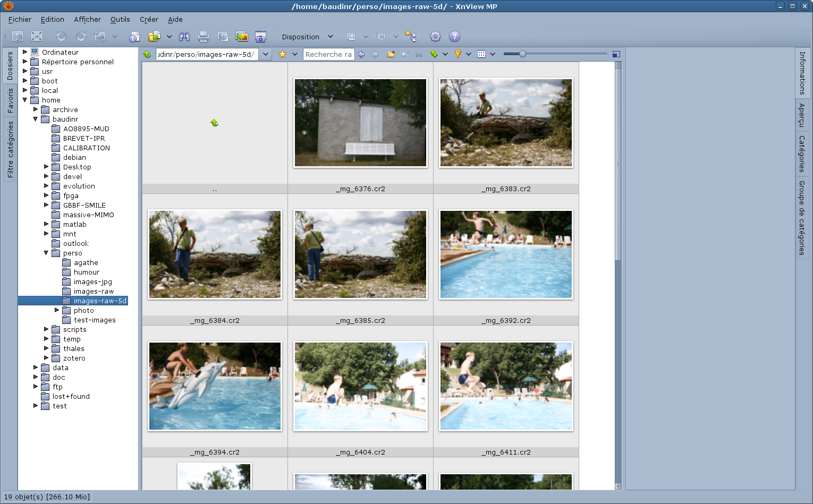Toggle the maximize browser pane icon
Screen dimensions: 813x504
pyautogui.click(x=616, y=54)
